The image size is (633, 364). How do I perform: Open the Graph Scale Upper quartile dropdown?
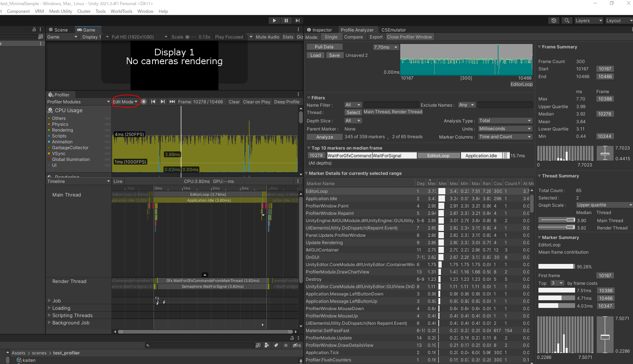(604, 205)
